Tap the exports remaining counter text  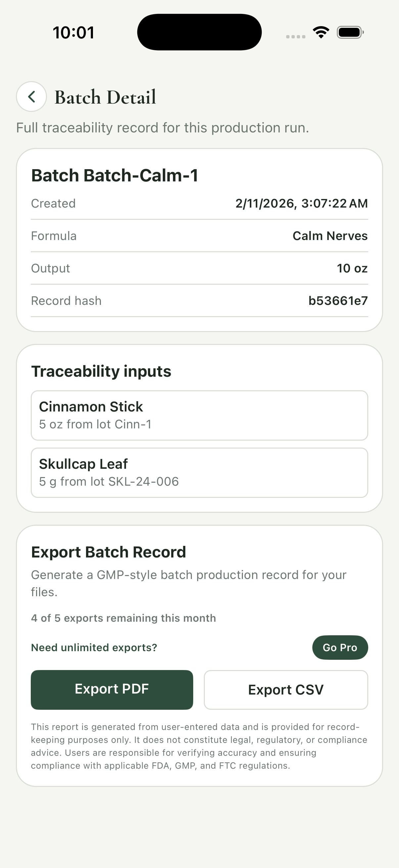pyautogui.click(x=124, y=618)
